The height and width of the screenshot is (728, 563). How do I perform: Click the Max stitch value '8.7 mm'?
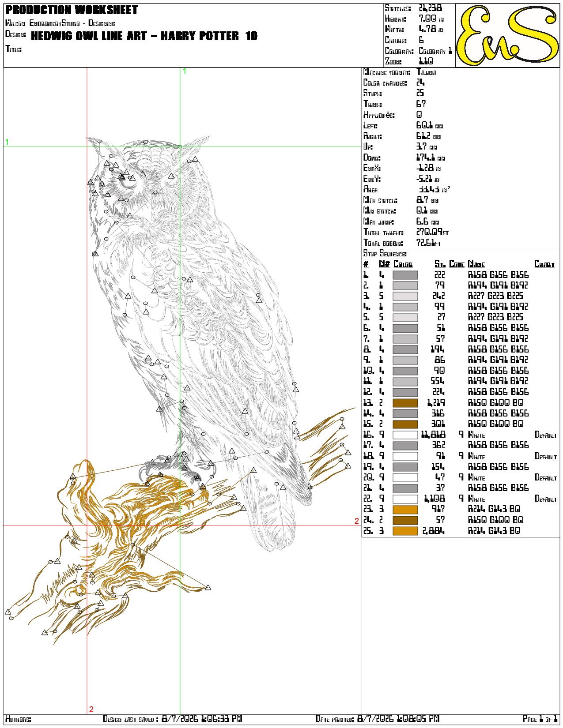coord(427,200)
